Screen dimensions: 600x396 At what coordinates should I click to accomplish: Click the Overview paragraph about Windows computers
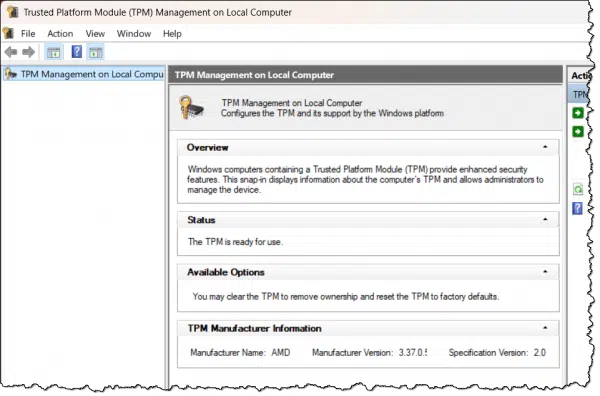[x=365, y=179]
